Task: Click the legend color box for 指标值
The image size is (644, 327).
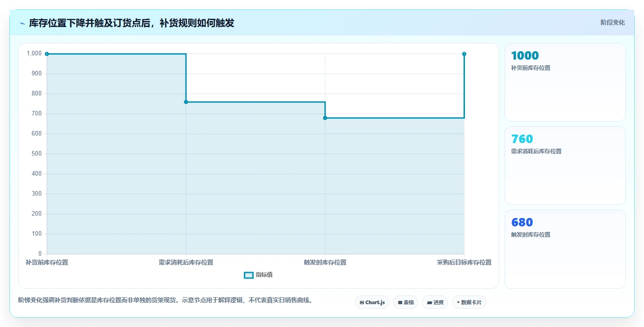Action: pyautogui.click(x=249, y=275)
